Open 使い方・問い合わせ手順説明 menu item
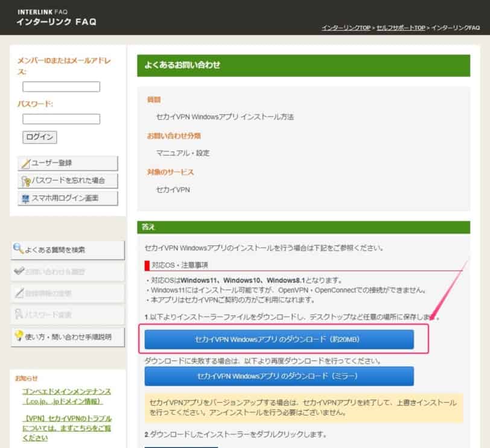Image resolution: width=490 pixels, height=448 pixels. [x=68, y=337]
